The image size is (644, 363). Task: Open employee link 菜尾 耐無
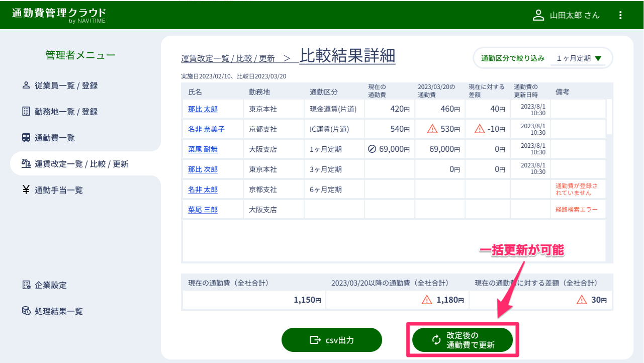pos(203,149)
